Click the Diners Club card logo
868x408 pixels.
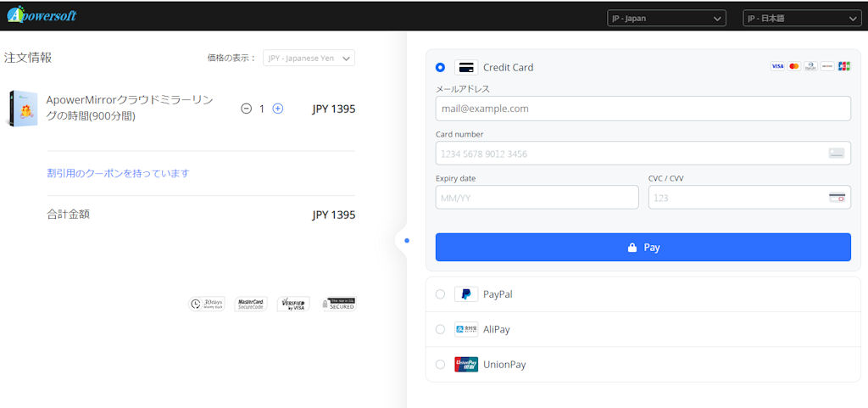[x=810, y=66]
